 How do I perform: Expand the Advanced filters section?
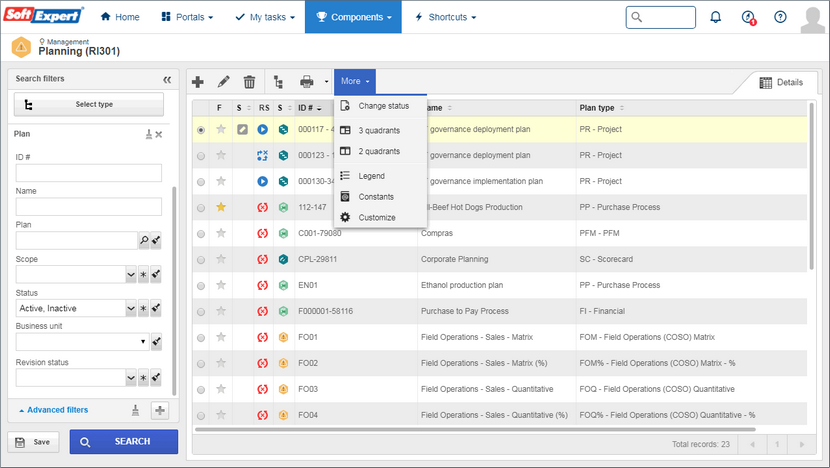coord(53,410)
